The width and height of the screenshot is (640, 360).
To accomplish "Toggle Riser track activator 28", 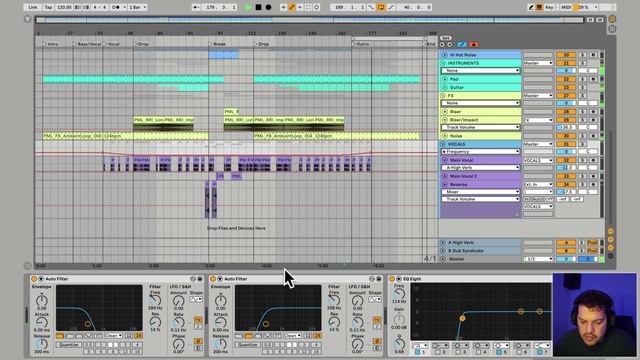I will (x=566, y=111).
